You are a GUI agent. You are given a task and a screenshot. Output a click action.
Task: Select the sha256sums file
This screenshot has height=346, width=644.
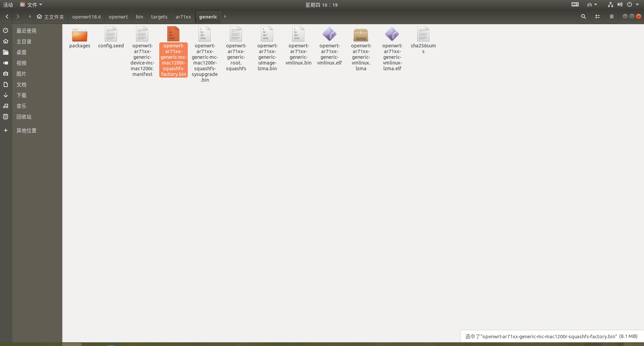click(x=423, y=34)
